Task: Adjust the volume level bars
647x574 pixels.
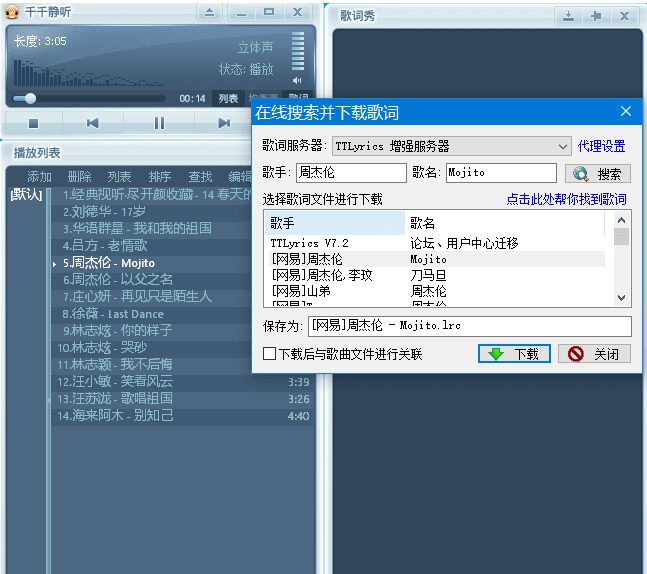Action: (298, 51)
